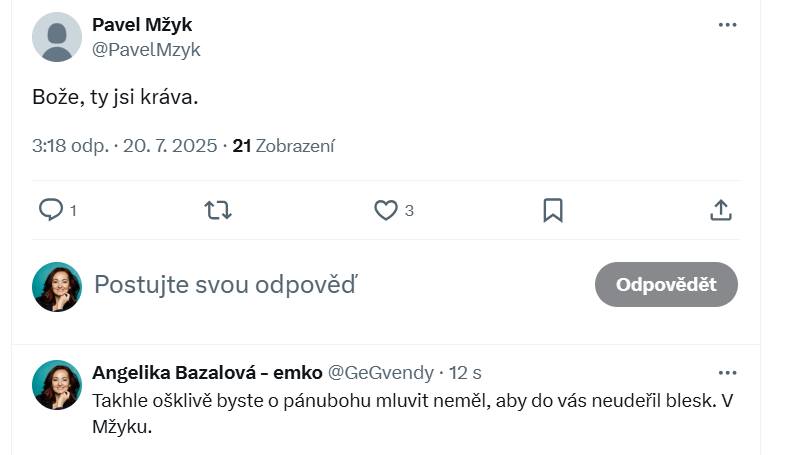
Task: Open the Pavel Mžyk display name link
Action: point(142,25)
